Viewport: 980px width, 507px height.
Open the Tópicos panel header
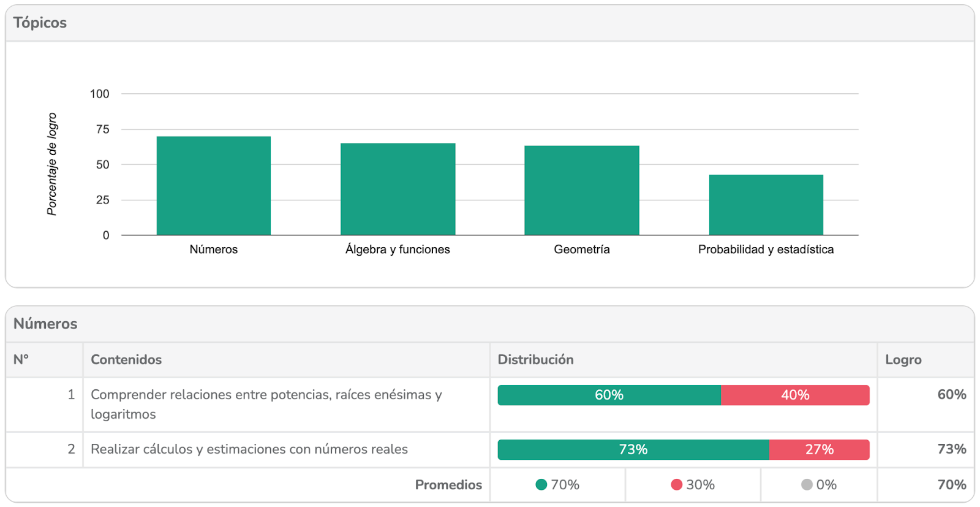pos(40,23)
